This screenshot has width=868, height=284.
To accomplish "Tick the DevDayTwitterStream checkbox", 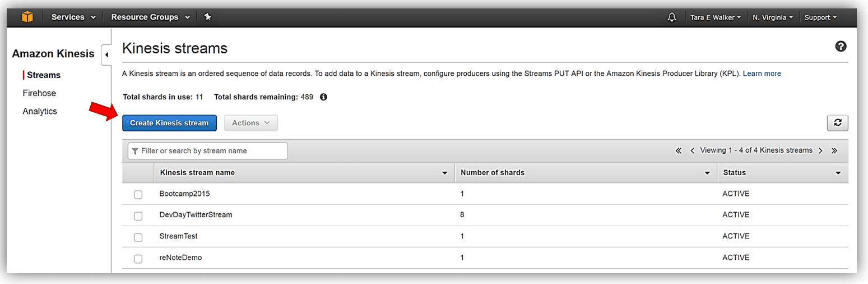I will coord(138,216).
